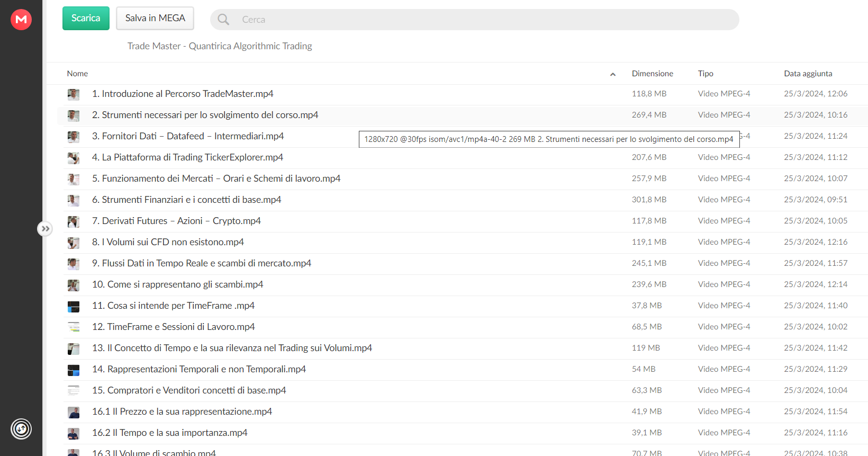Select thumbnail of 4. La Piattaforma di Trading
Viewport: 868px width, 456px height.
(74, 158)
